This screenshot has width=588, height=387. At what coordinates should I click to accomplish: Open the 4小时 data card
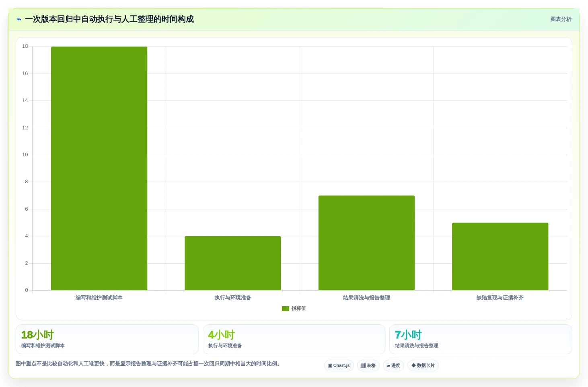point(294,339)
